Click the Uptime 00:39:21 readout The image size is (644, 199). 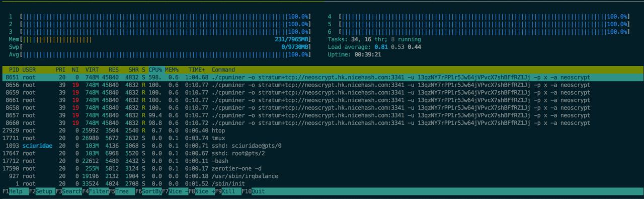point(354,54)
